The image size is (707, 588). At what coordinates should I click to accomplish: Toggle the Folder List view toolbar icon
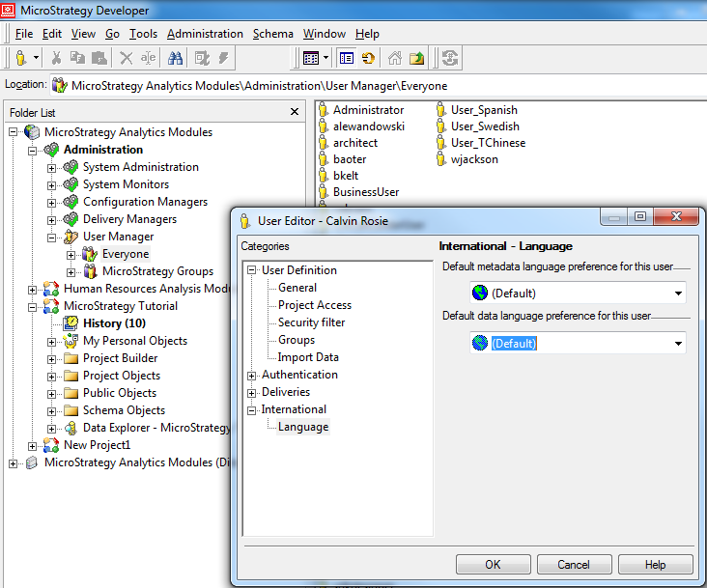[x=345, y=58]
